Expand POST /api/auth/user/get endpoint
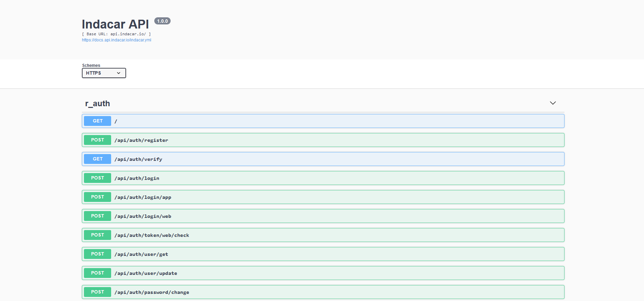 323,254
